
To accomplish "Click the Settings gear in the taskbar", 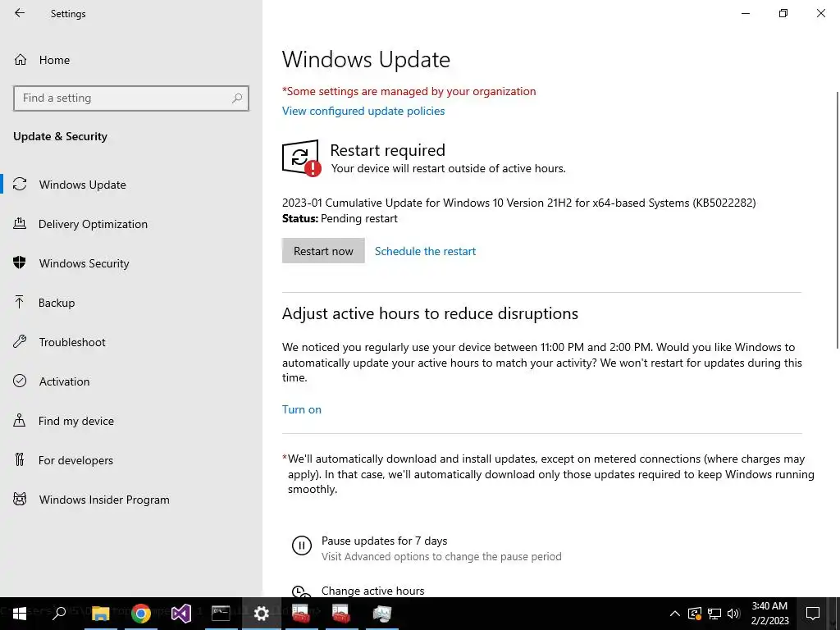I will [262, 614].
